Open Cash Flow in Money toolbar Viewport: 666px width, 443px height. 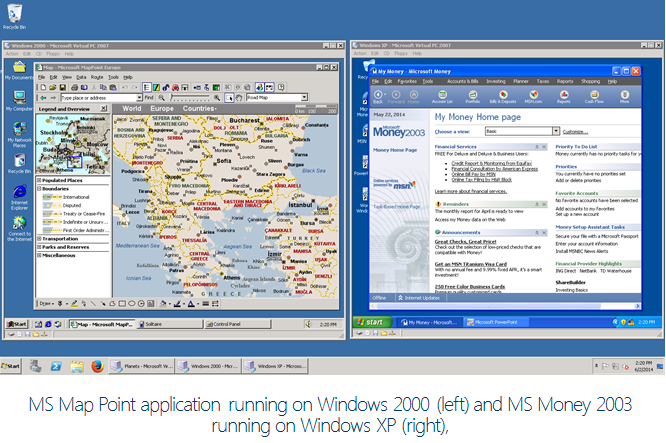594,97
